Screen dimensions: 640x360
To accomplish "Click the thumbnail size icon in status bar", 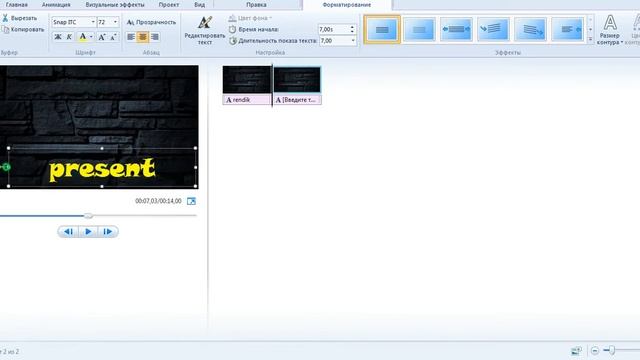I will [x=576, y=351].
